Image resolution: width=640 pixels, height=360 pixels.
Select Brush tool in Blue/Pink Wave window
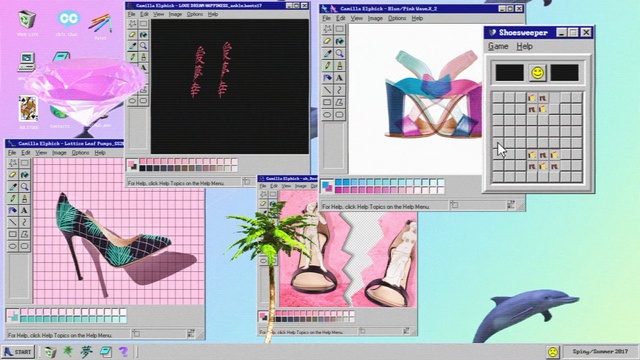(x=340, y=66)
